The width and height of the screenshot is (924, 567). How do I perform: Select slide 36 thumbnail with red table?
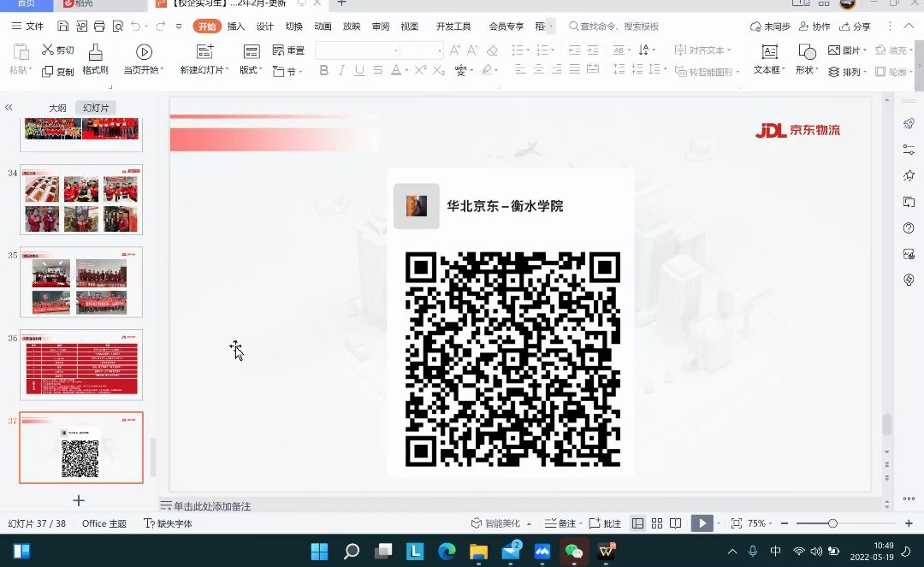81,364
